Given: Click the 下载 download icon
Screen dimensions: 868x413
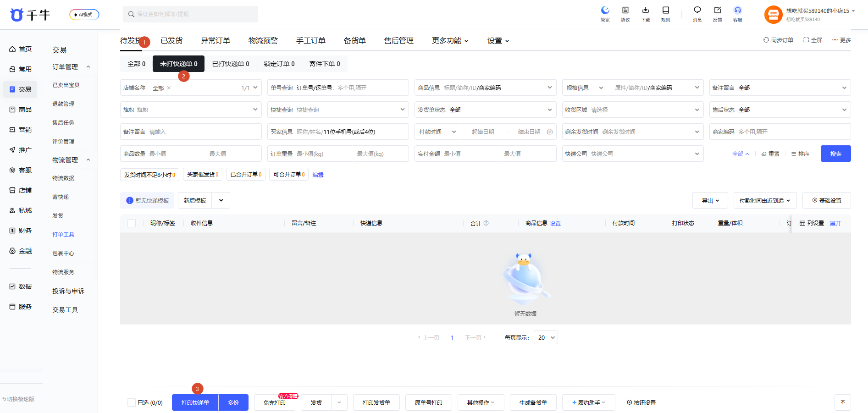Looking at the screenshot, I should point(646,11).
